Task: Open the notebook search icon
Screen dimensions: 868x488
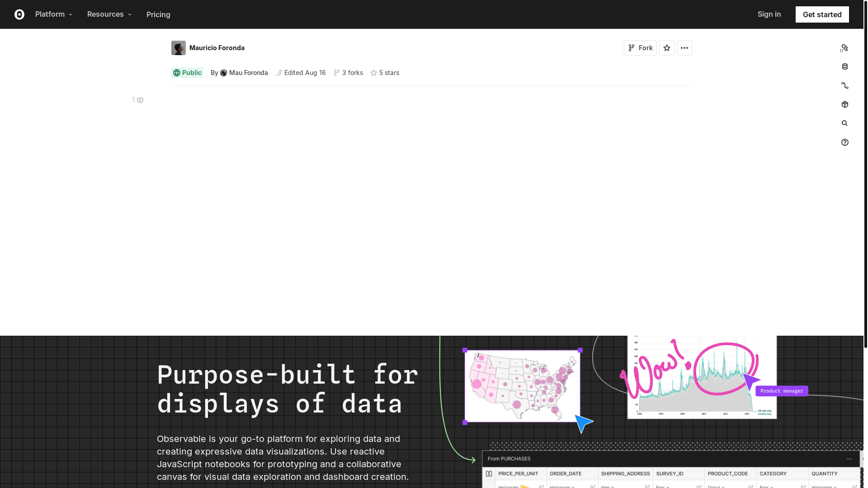Action: (844, 123)
